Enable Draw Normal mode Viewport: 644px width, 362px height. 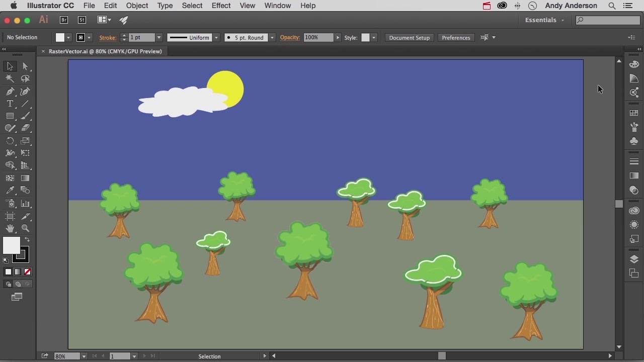click(x=8, y=284)
